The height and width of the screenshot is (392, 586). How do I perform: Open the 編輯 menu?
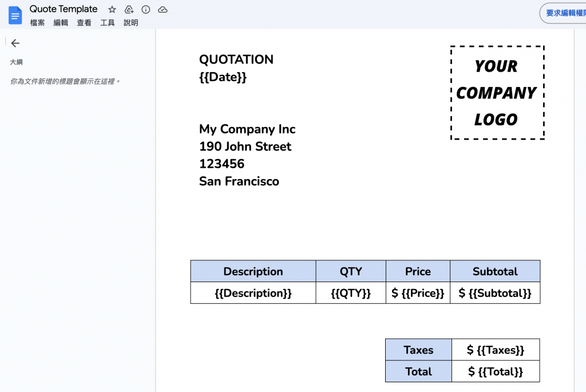[x=61, y=23]
